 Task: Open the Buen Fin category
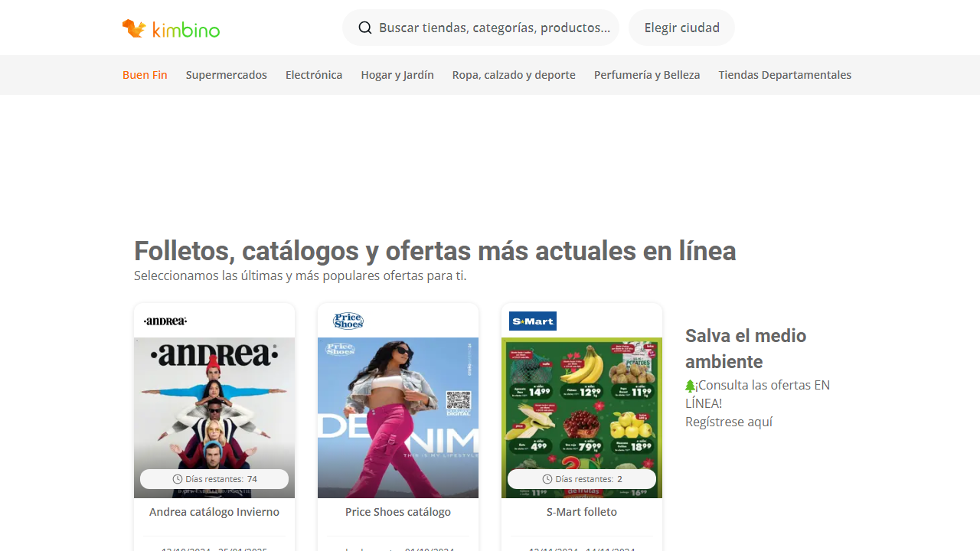[x=145, y=74]
